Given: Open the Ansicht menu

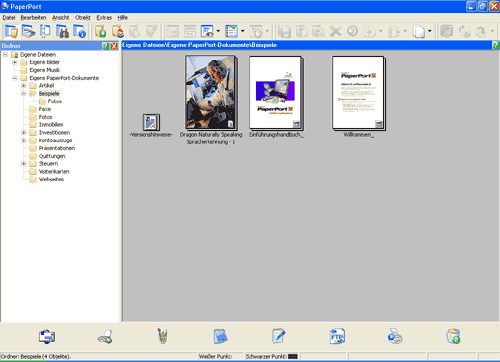Looking at the screenshot, I should pyautogui.click(x=61, y=18).
